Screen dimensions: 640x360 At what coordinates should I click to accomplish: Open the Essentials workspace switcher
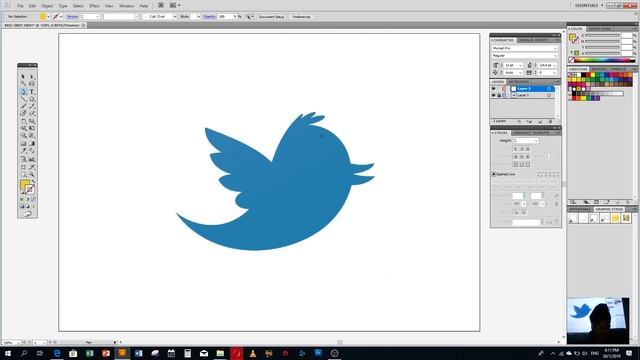click(x=589, y=6)
